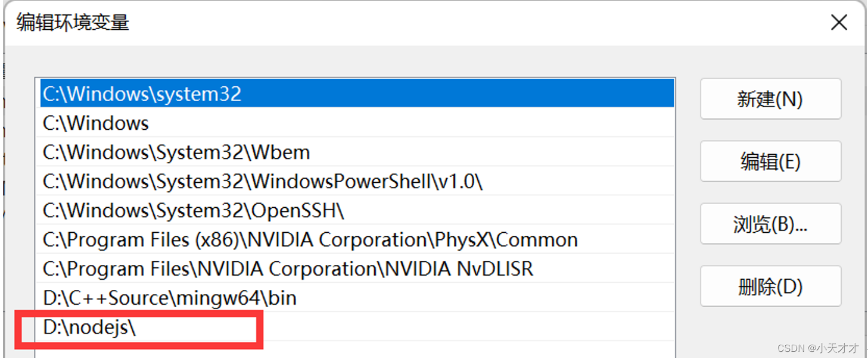
Task: Select the NVIDIA PhysX\Common path entry
Action: tap(310, 240)
